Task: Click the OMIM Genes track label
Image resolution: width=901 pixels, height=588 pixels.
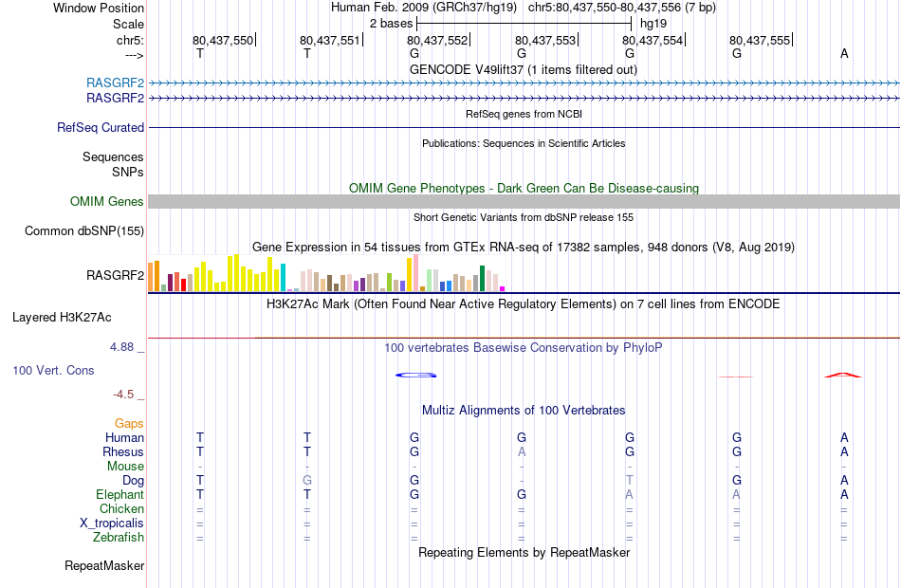Action: coord(107,201)
